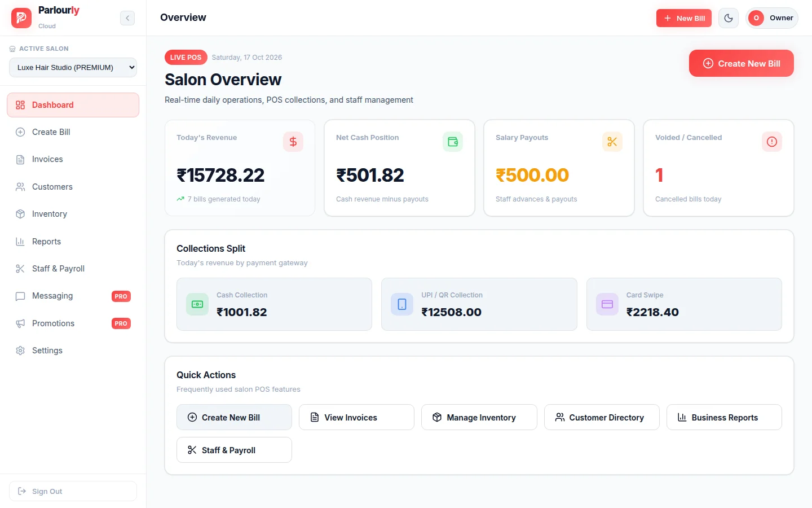Go to Create Bill in sidebar
812x508 pixels.
click(x=73, y=132)
